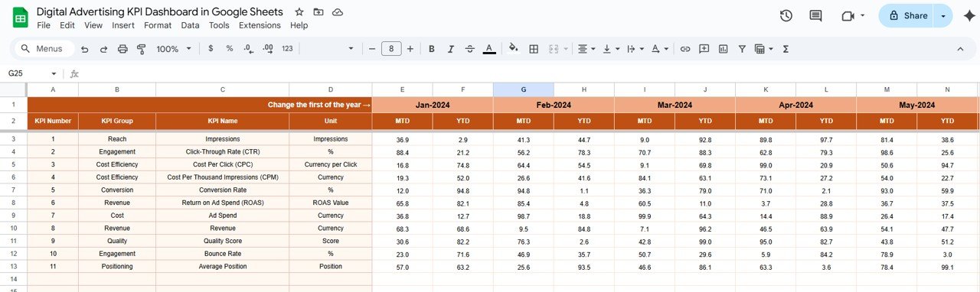980x292 pixels.
Task: Increase font size with plus
Action: click(x=410, y=49)
